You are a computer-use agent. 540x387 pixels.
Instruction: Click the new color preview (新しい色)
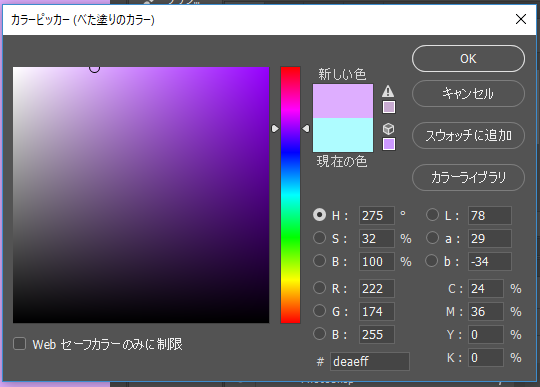[x=343, y=101]
